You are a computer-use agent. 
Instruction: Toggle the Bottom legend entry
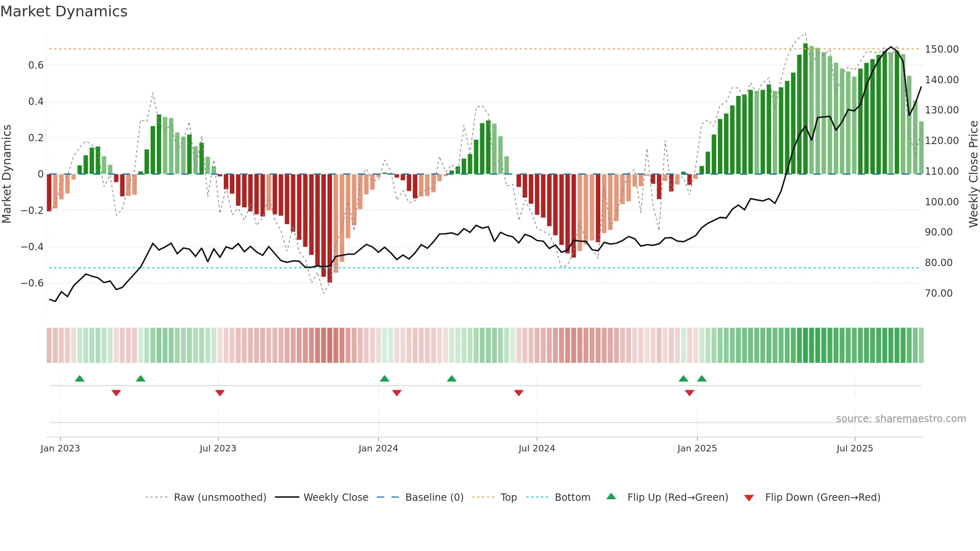pyautogui.click(x=558, y=497)
